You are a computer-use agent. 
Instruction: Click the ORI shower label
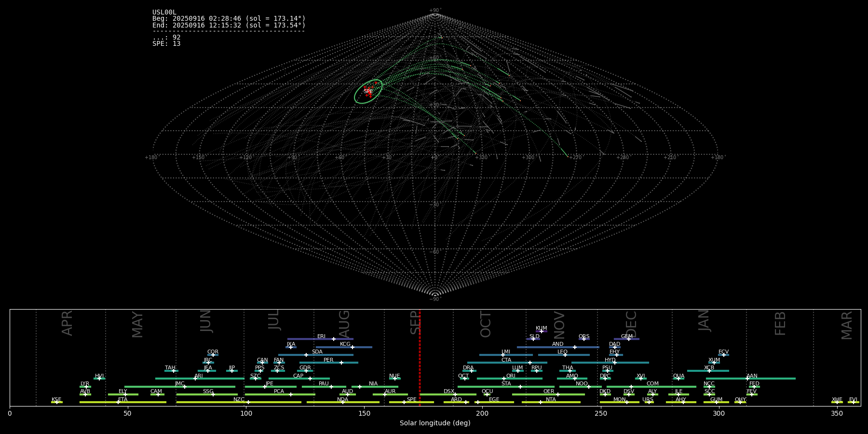[511, 376]
